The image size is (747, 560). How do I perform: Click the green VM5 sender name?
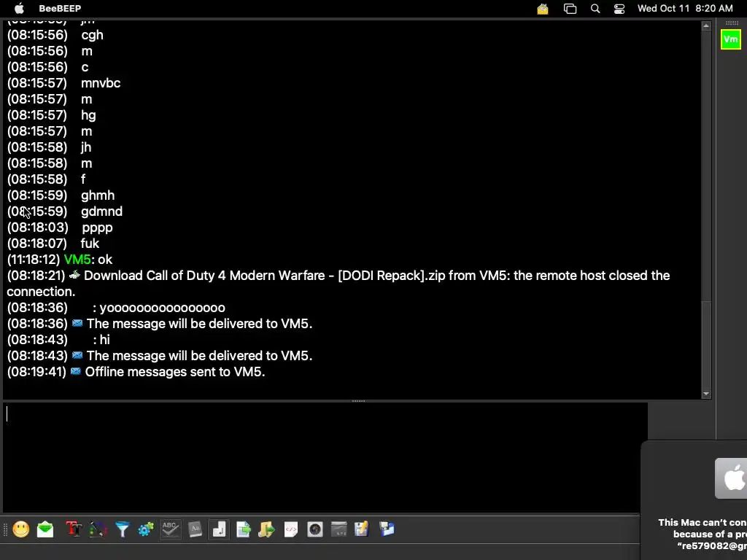pyautogui.click(x=77, y=260)
